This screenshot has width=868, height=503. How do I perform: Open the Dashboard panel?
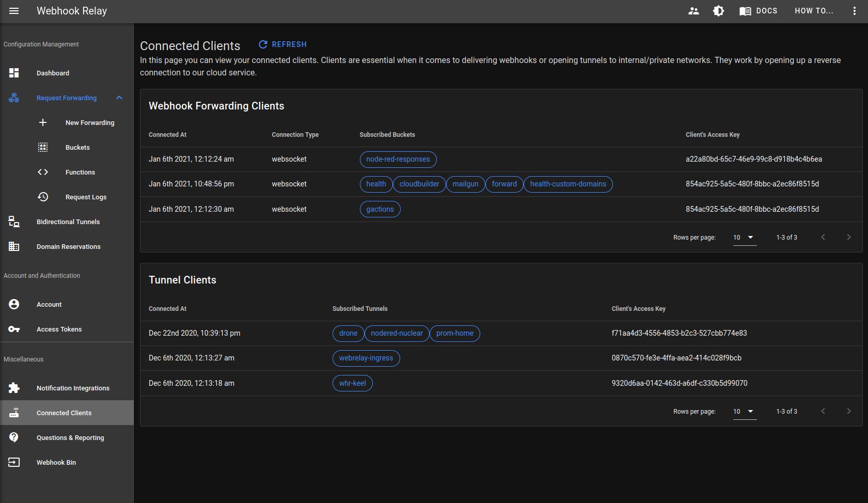click(53, 73)
